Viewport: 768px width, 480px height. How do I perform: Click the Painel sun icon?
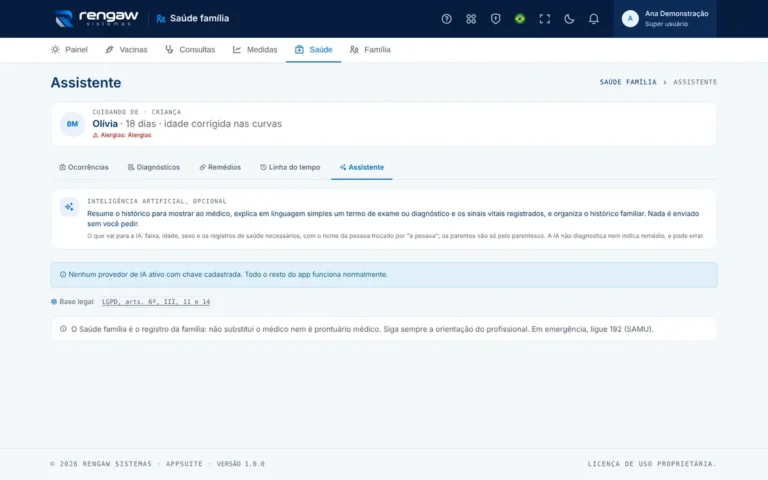(55, 49)
